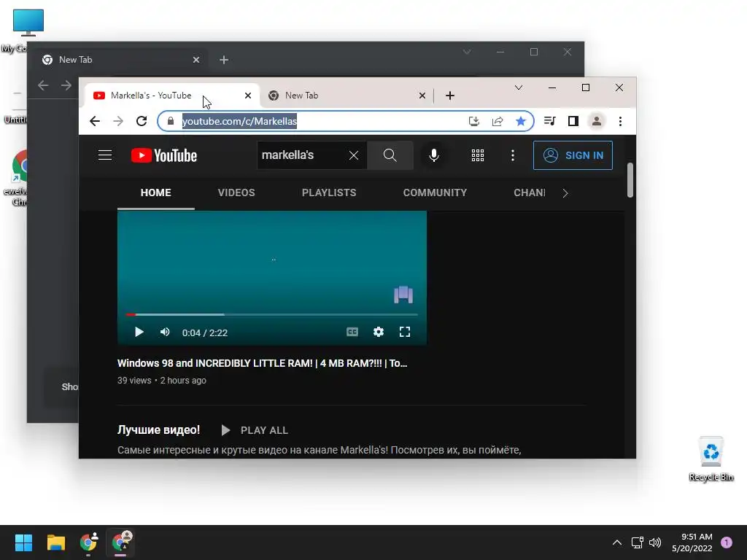View site information via the lock icon
Viewport: 747px width, 560px height.
pyautogui.click(x=171, y=122)
